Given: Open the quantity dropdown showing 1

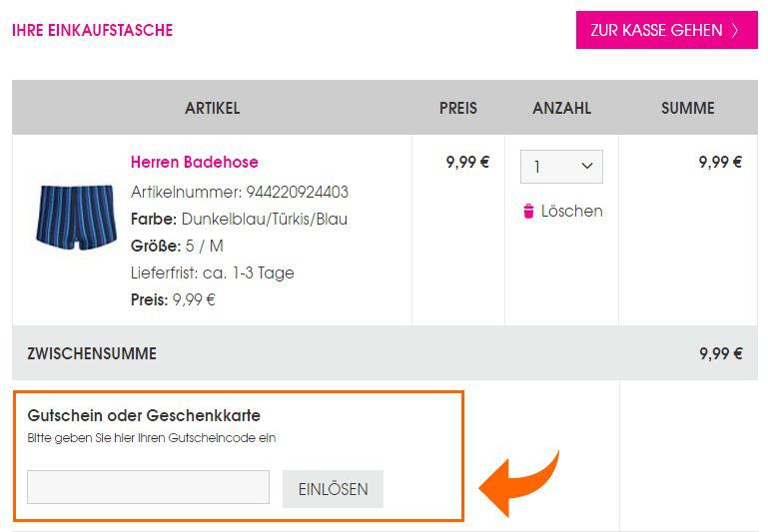Looking at the screenshot, I should 561,167.
